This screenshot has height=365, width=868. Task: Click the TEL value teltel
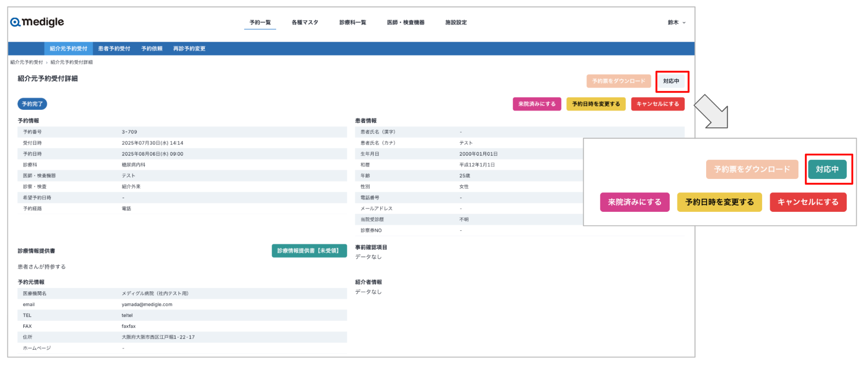[127, 315]
